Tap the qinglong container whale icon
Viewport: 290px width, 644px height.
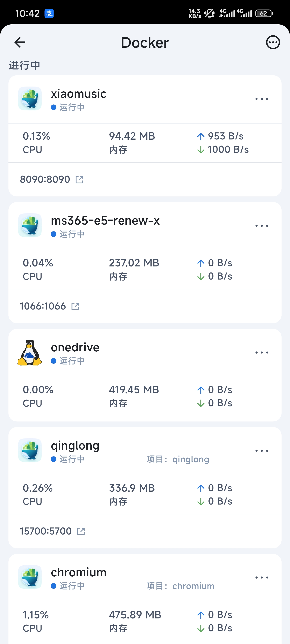click(x=30, y=450)
